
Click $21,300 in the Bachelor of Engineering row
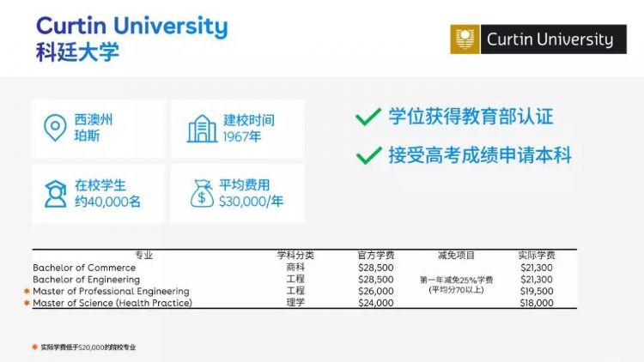click(537, 280)
